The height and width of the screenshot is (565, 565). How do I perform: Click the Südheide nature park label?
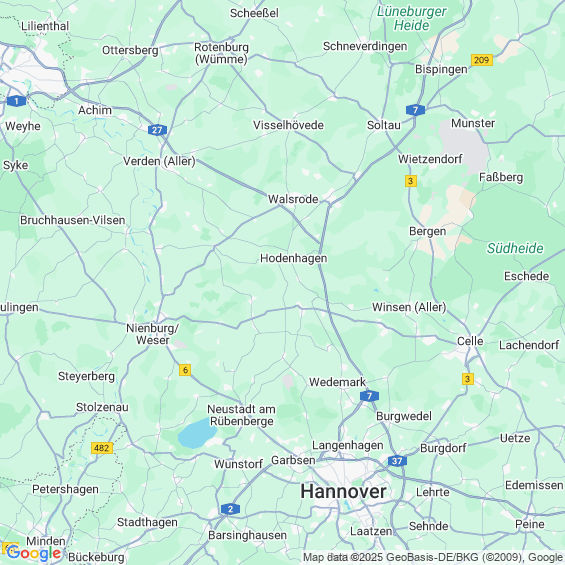[515, 248]
